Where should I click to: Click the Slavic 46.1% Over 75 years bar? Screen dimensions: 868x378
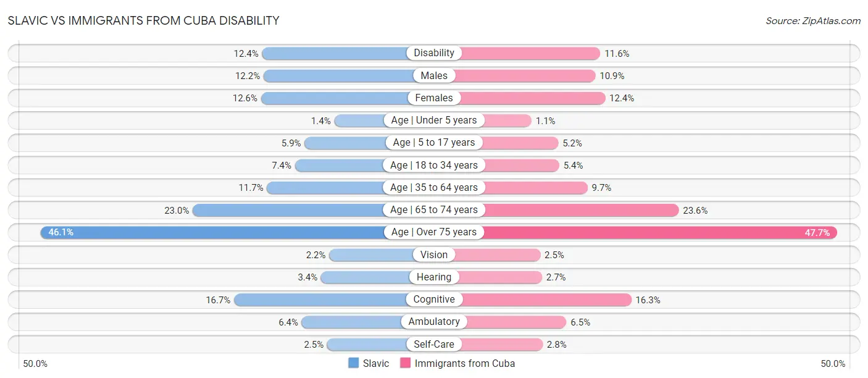[x=212, y=232]
